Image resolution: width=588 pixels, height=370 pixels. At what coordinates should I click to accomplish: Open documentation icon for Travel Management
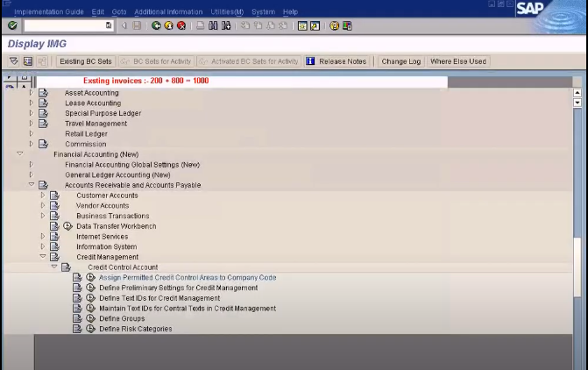click(43, 123)
